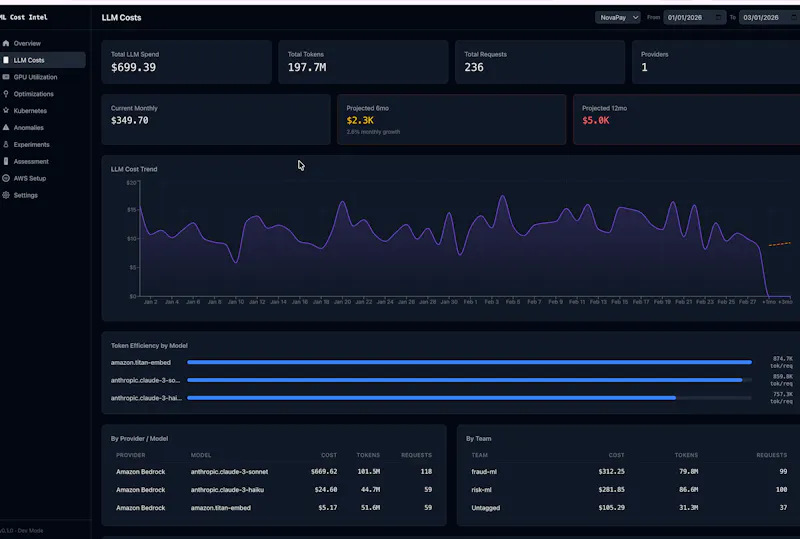This screenshot has height=539, width=800.
Task: Click the Experiments flask icon
Action: [x=6, y=144]
